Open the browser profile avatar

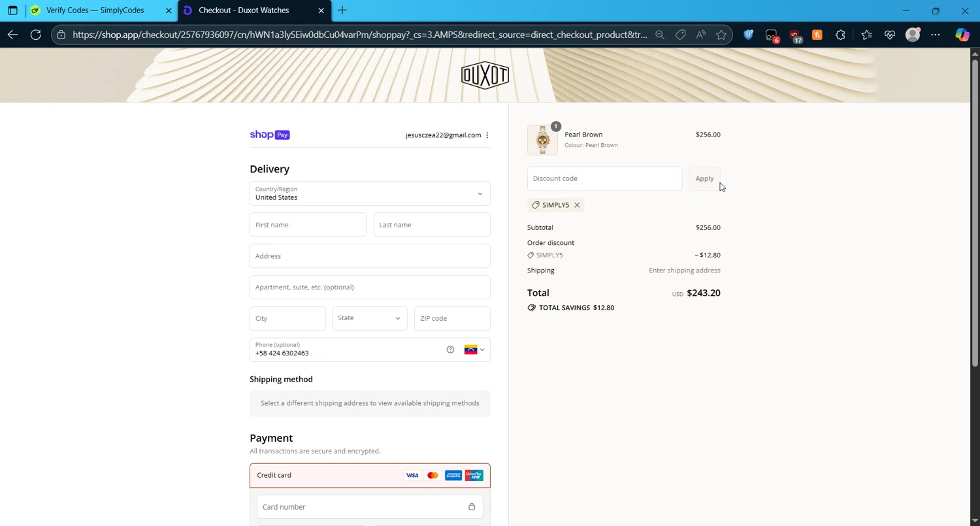pyautogui.click(x=913, y=35)
